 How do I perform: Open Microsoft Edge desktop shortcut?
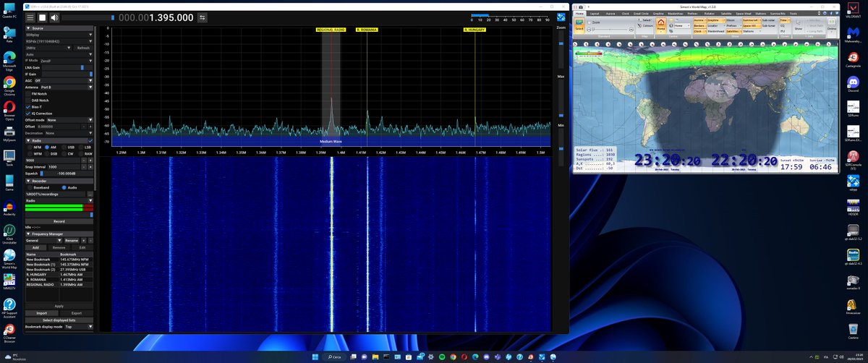pos(9,60)
